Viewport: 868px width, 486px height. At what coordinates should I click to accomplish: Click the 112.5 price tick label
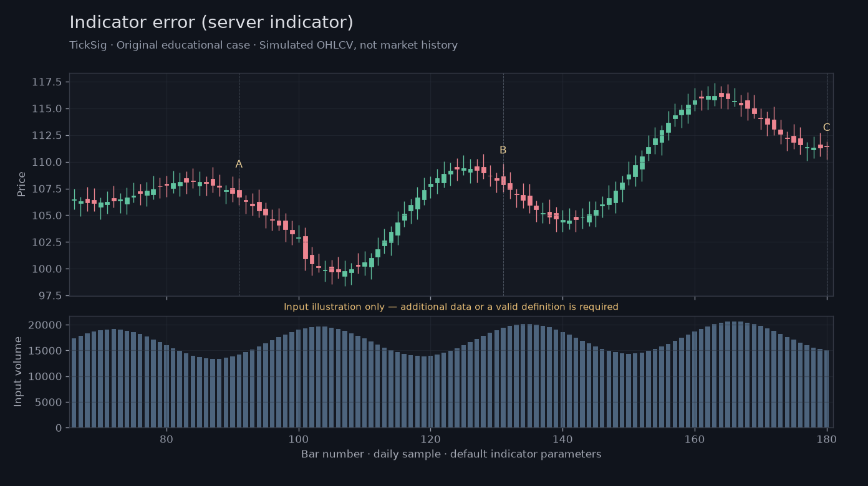pyautogui.click(x=48, y=136)
